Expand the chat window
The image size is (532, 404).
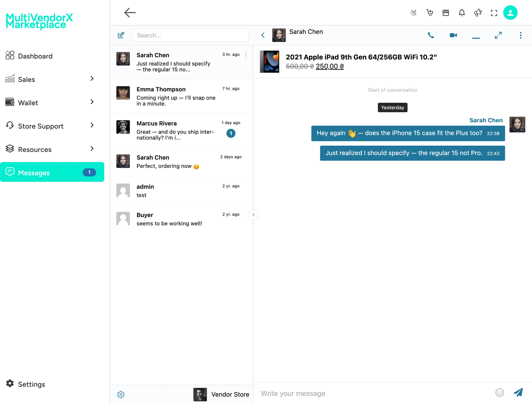point(498,35)
